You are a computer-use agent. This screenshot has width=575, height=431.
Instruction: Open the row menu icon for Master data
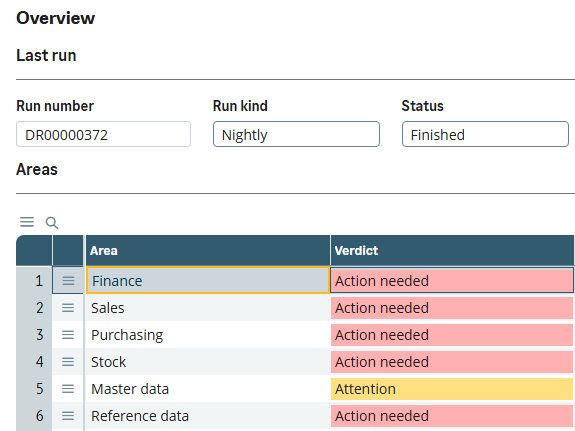click(x=68, y=388)
